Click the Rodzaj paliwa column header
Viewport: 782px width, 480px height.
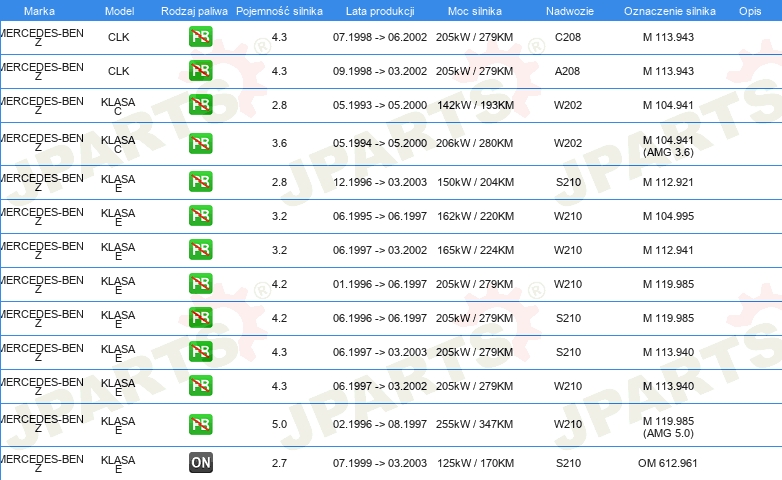(194, 11)
